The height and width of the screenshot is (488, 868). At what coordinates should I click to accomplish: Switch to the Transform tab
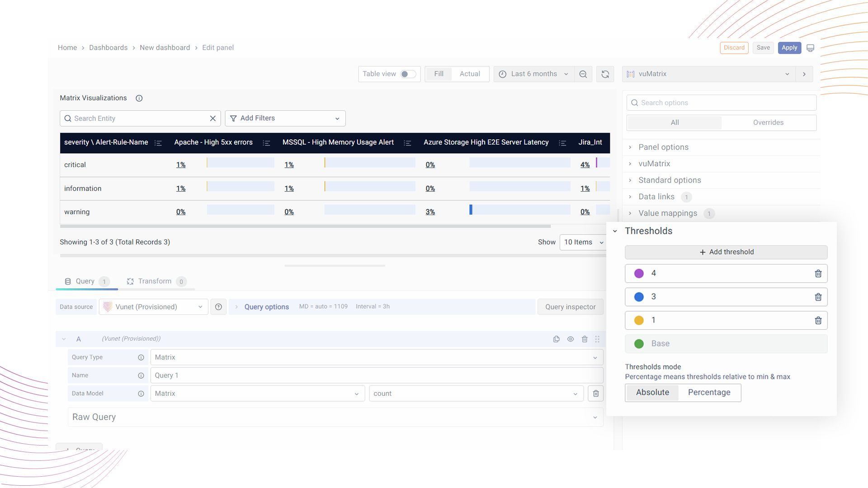155,281
